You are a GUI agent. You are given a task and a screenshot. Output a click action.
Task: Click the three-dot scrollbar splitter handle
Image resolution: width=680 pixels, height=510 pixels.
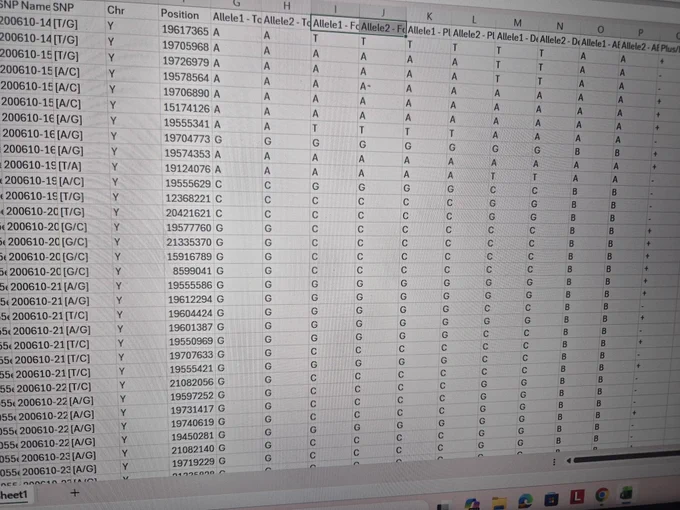554,462
